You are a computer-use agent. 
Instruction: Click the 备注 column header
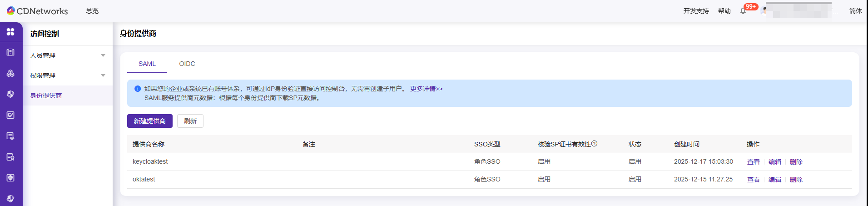click(309, 144)
